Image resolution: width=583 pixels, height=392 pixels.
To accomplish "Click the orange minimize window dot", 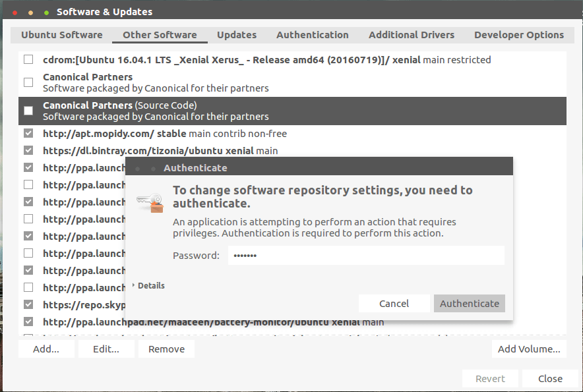I will pyautogui.click(x=30, y=13).
